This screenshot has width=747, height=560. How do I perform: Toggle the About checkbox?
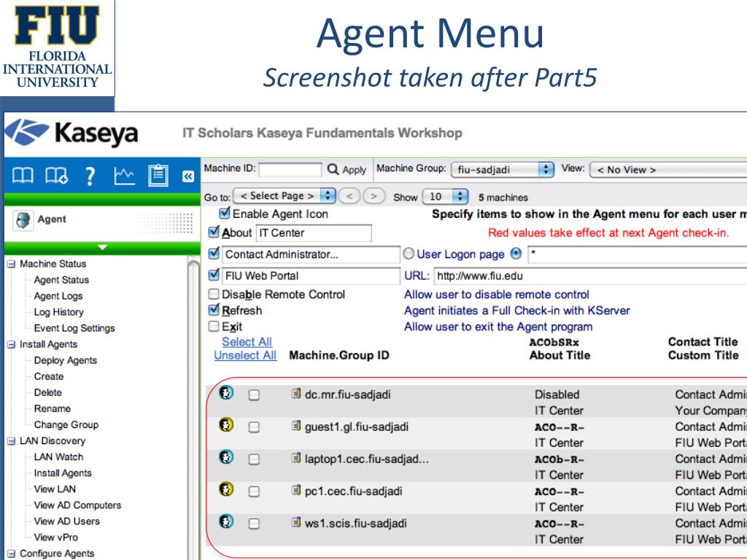214,233
